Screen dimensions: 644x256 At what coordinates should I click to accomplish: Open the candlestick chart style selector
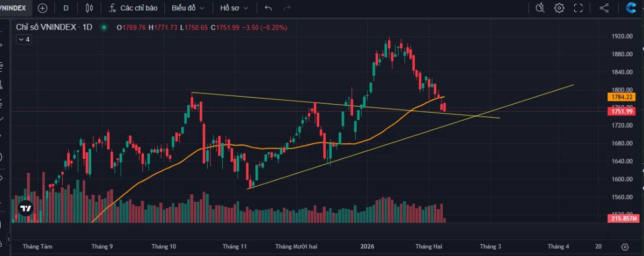(89, 8)
